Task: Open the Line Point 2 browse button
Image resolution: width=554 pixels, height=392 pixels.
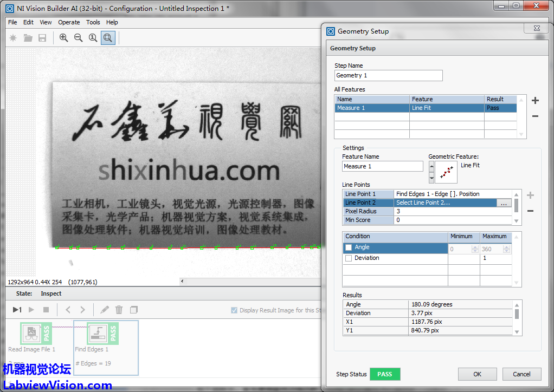Action: coord(504,203)
